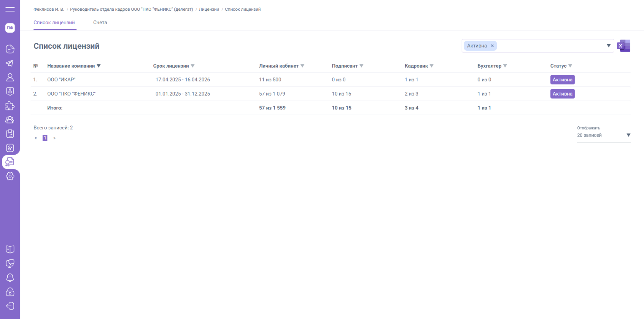Open the documents icon in sidebar
Screen dimensions: 644x319
(x=10, y=49)
